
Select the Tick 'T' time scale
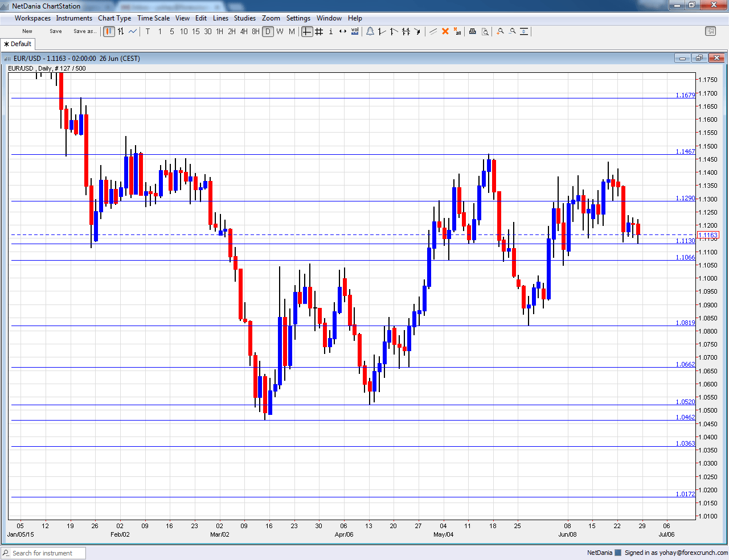click(148, 31)
